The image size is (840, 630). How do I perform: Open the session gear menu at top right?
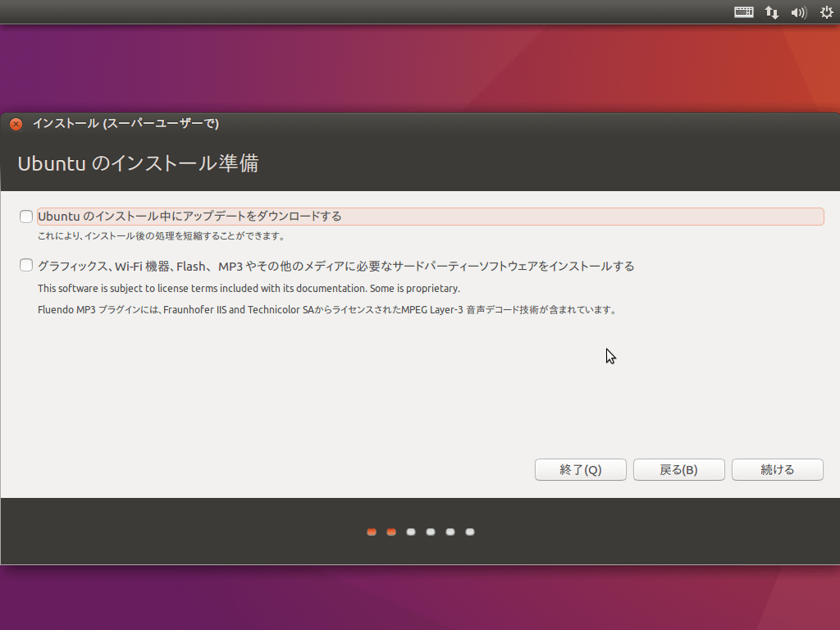coord(825,12)
